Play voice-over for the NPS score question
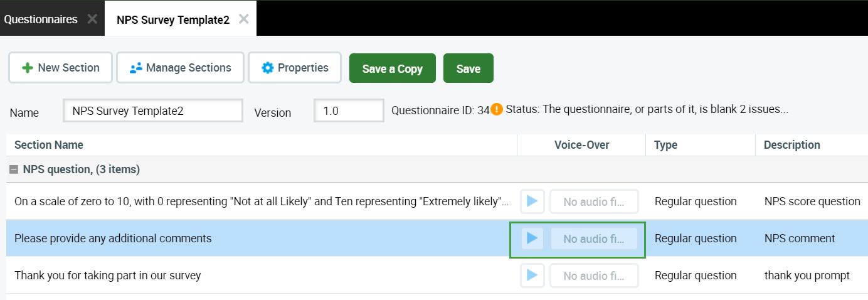 coord(532,201)
